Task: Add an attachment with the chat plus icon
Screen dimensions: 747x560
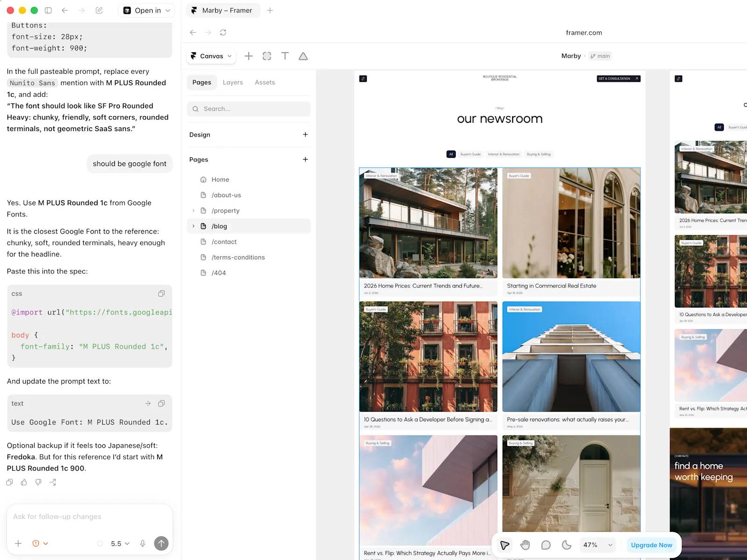Action: point(18,544)
